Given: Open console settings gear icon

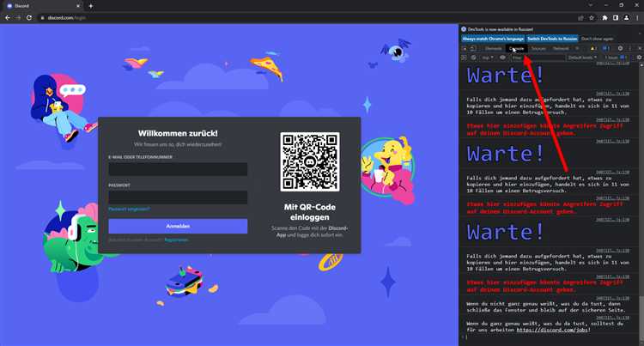Looking at the screenshot, I should pyautogui.click(x=639, y=58).
